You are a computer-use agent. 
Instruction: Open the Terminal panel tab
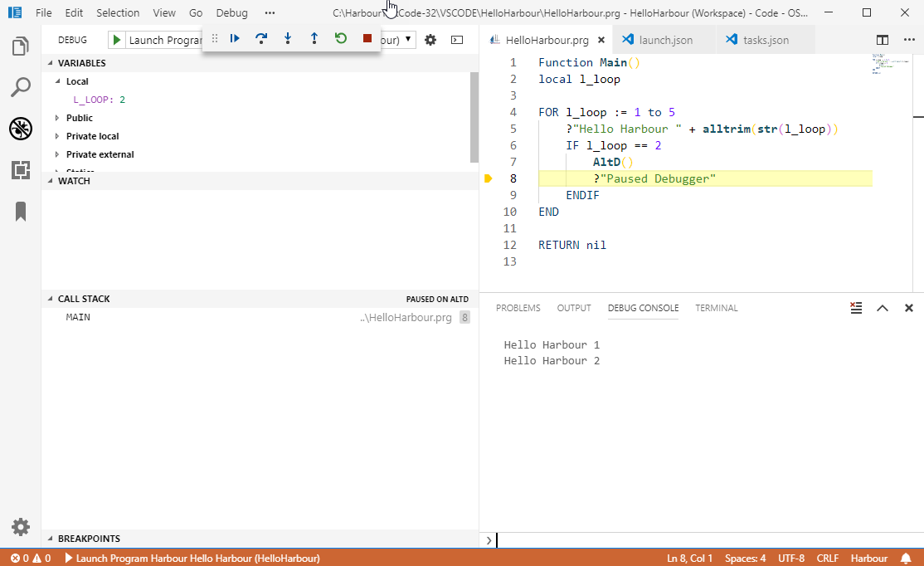(716, 308)
